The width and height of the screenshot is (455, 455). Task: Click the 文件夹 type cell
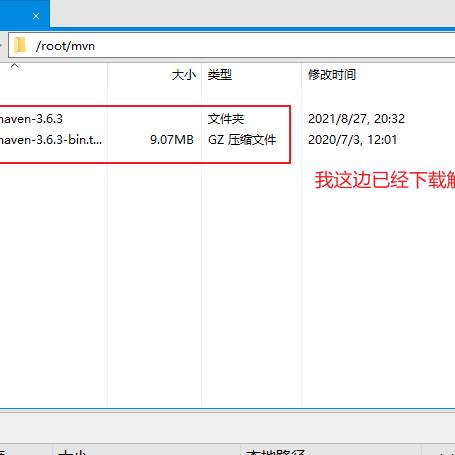point(226,119)
